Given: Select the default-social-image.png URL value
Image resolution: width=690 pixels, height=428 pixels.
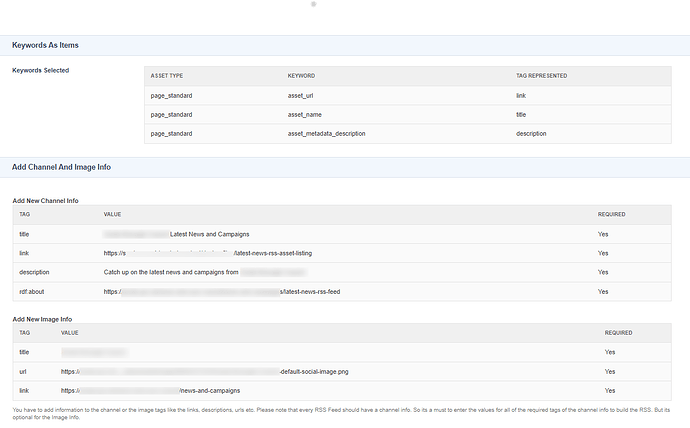Looking at the screenshot, I should (205, 371).
